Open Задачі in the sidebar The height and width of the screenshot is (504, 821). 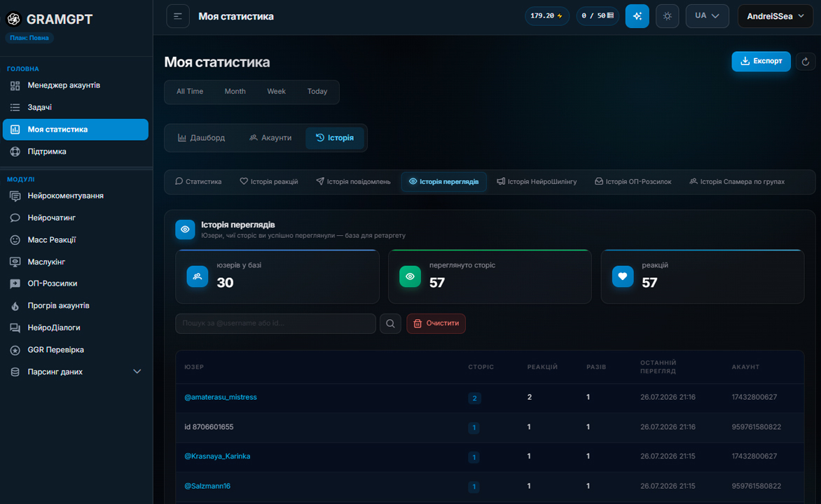point(76,107)
